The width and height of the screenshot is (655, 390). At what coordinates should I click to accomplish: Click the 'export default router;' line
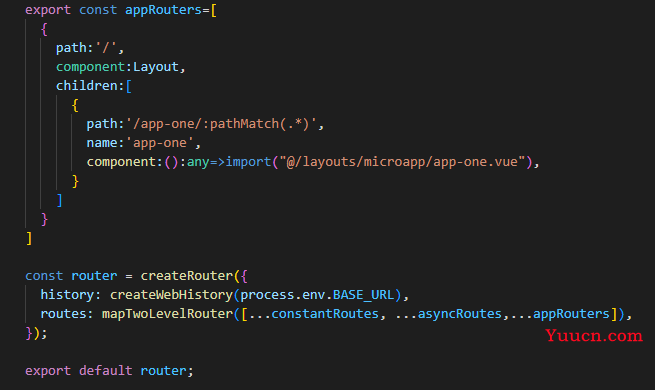109,370
